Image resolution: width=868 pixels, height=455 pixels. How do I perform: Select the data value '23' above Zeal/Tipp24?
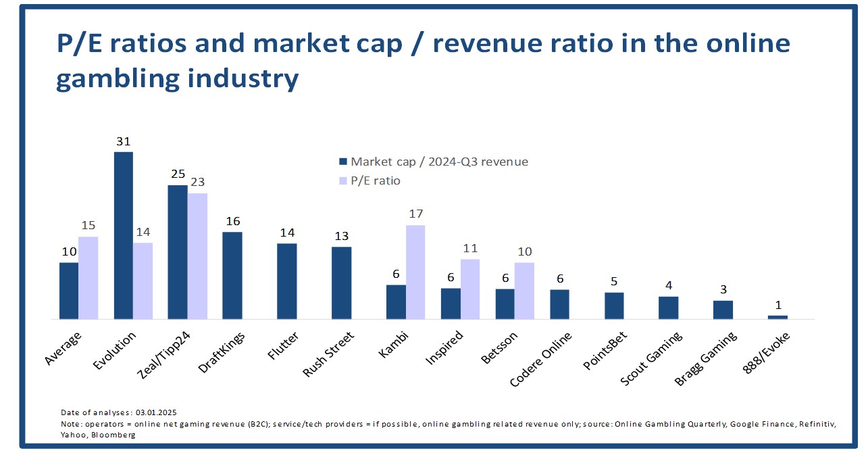click(197, 183)
